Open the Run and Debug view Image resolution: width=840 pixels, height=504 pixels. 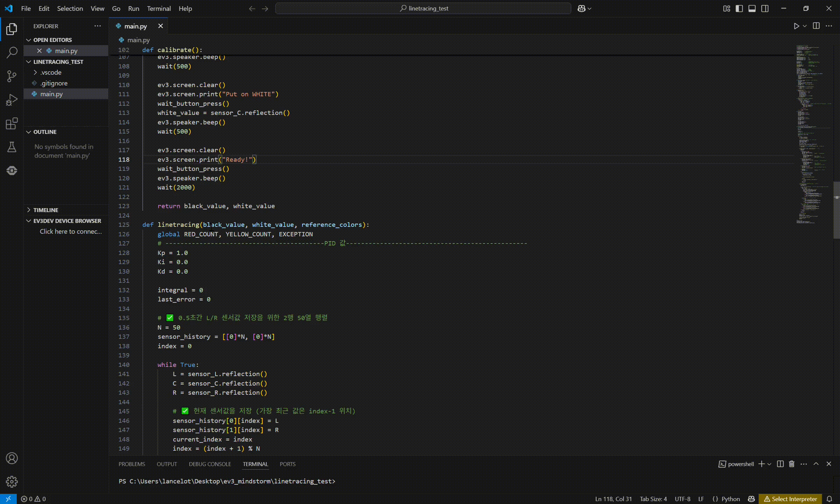pyautogui.click(x=12, y=100)
